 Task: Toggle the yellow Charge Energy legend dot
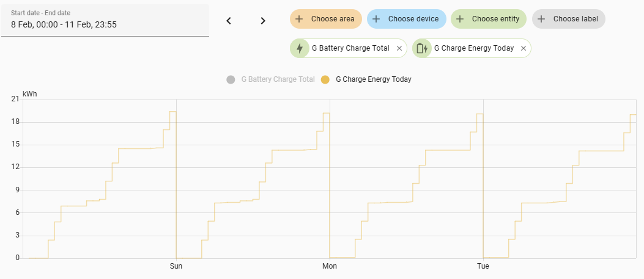(325, 79)
